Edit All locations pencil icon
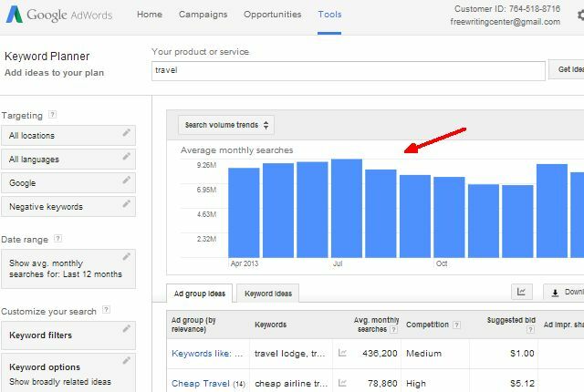Viewport: 584px width, 392px height. tap(127, 133)
